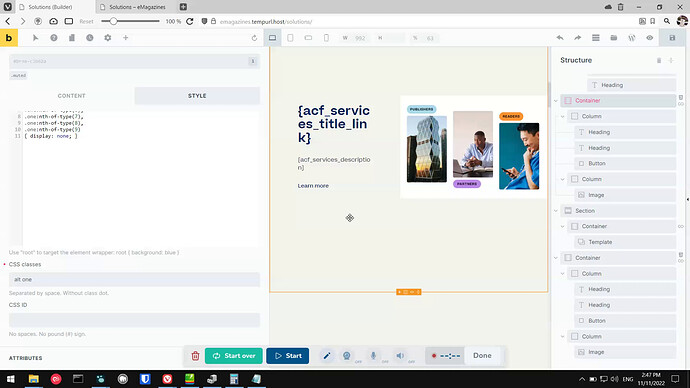Toggle the recorder webcam
This screenshot has height=388, width=690.
(x=347, y=355)
